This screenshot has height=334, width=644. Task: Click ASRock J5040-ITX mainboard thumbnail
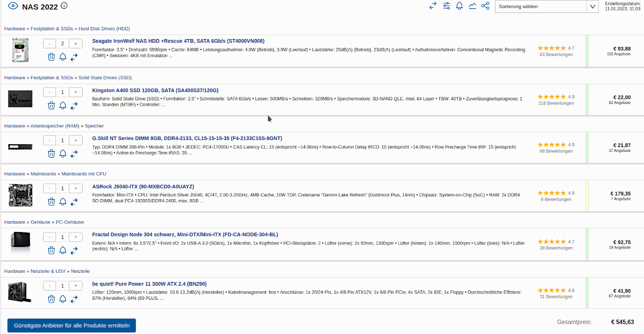[20, 195]
